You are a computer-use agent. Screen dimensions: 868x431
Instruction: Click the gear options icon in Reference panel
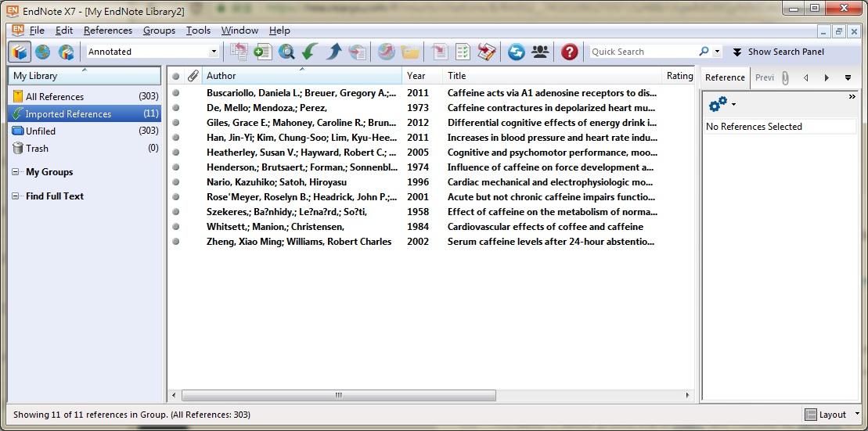tap(718, 103)
